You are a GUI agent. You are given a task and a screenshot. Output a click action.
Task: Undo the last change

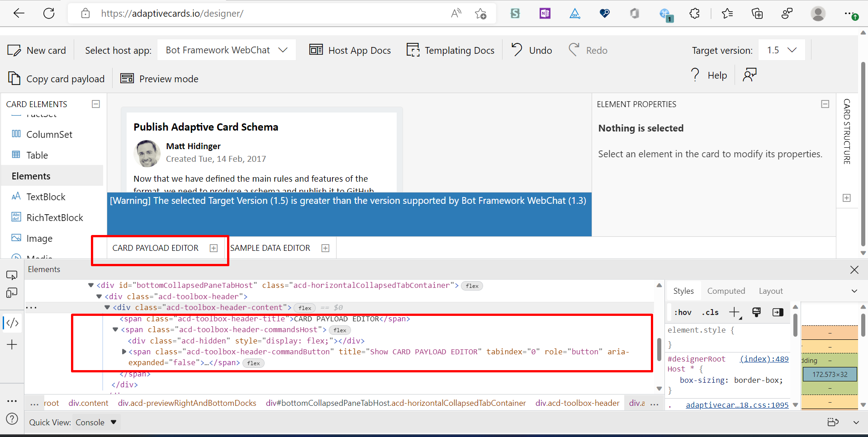[x=531, y=50]
